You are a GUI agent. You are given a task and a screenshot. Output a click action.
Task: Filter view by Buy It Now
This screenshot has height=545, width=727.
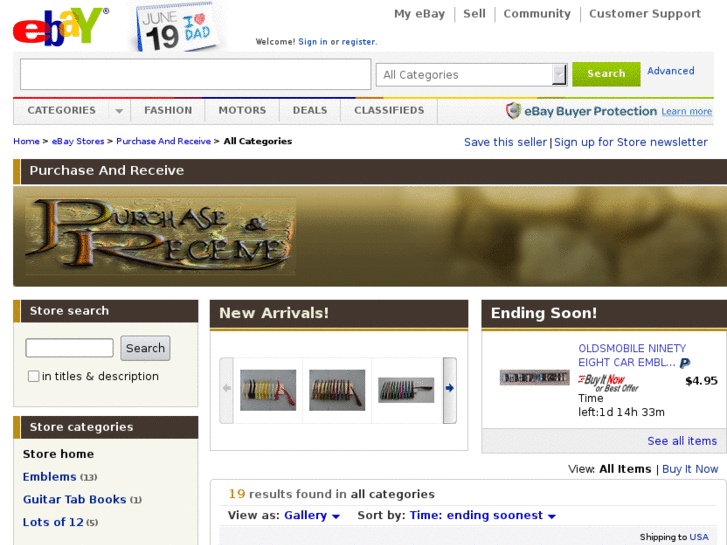690,469
